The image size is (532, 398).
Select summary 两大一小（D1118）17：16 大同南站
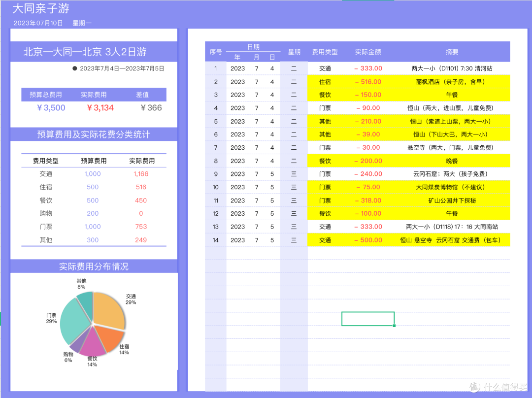452,227
